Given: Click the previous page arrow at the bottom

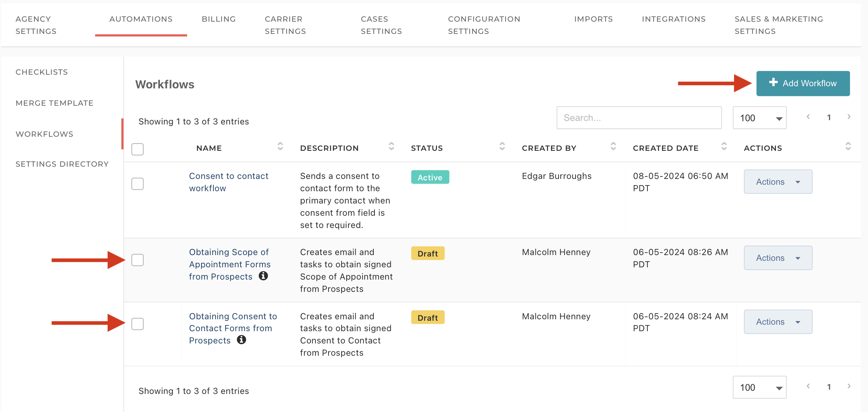Looking at the screenshot, I should pos(808,386).
